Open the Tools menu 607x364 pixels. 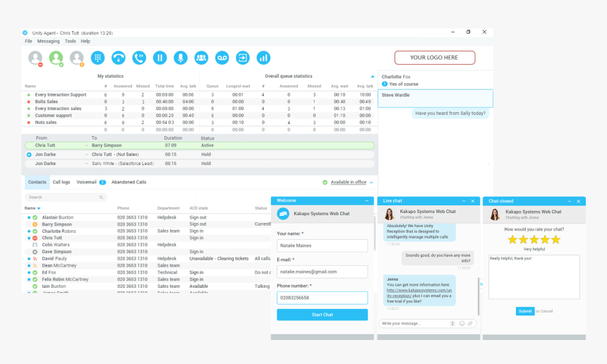[70, 41]
